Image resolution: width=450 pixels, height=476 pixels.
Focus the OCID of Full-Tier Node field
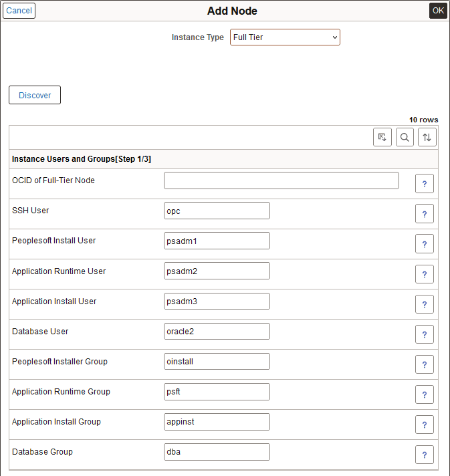[281, 181]
